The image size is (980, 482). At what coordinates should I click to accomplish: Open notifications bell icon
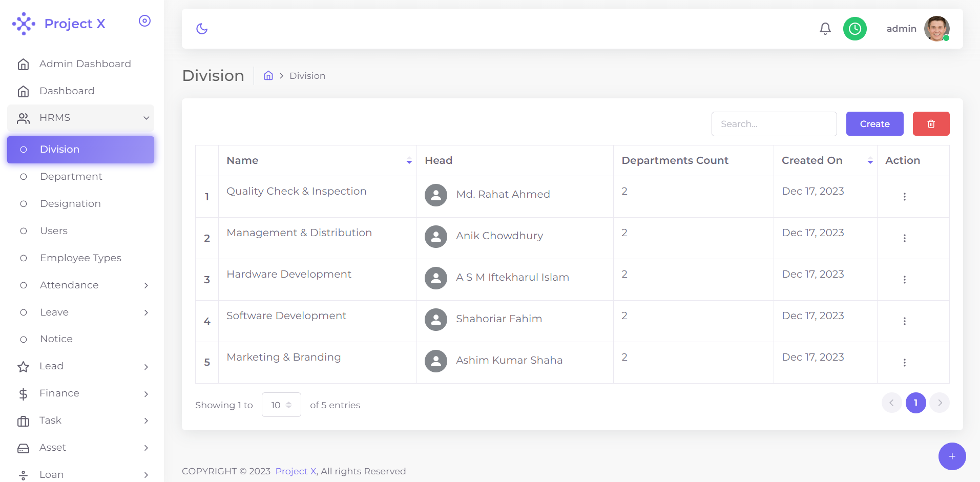point(825,29)
